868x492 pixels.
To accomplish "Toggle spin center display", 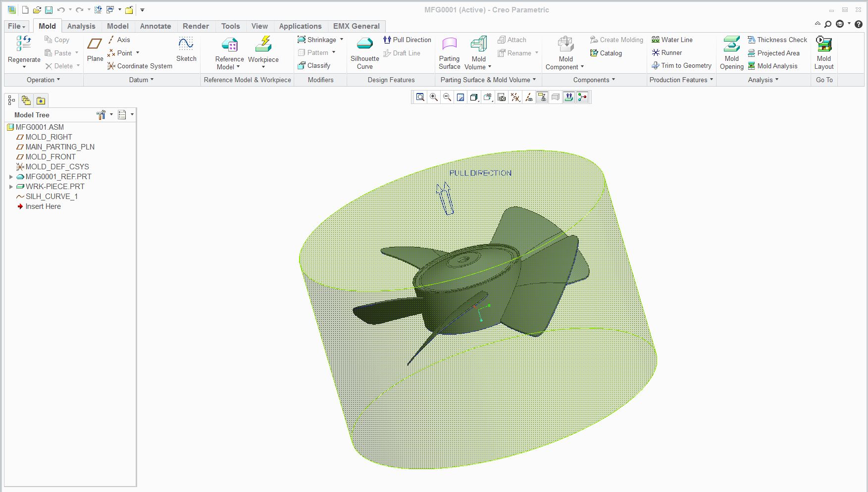I will (582, 98).
